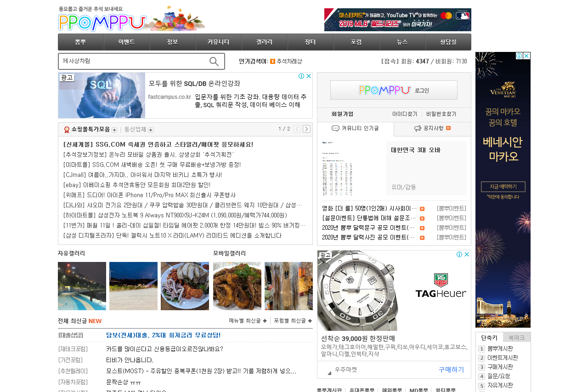Close the Venetian Macao ad
Image resolution: width=588 pixels, height=392 pixels.
point(527,56)
